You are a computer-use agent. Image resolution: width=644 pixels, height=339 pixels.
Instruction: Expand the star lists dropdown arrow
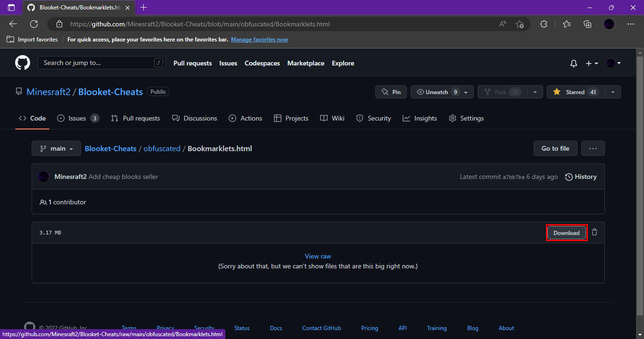point(613,92)
